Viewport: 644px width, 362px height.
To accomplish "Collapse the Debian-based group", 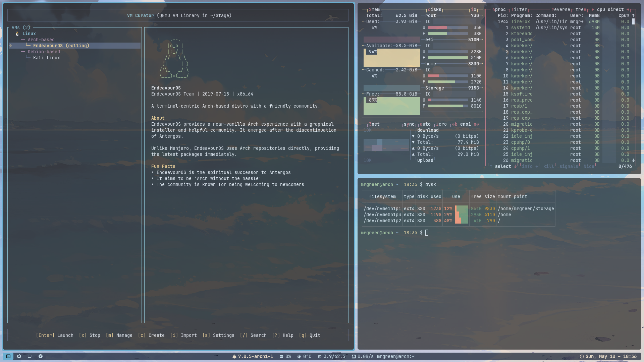I will (x=44, y=52).
